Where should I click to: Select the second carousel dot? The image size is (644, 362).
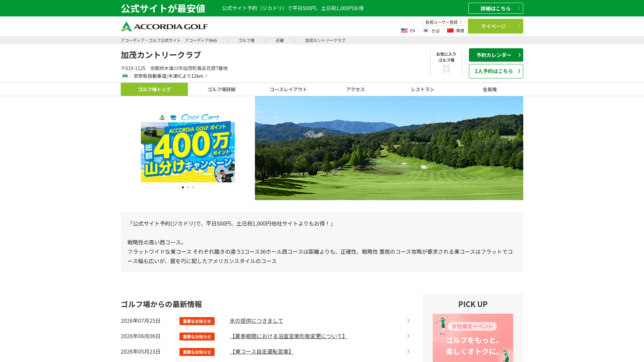tap(188, 187)
